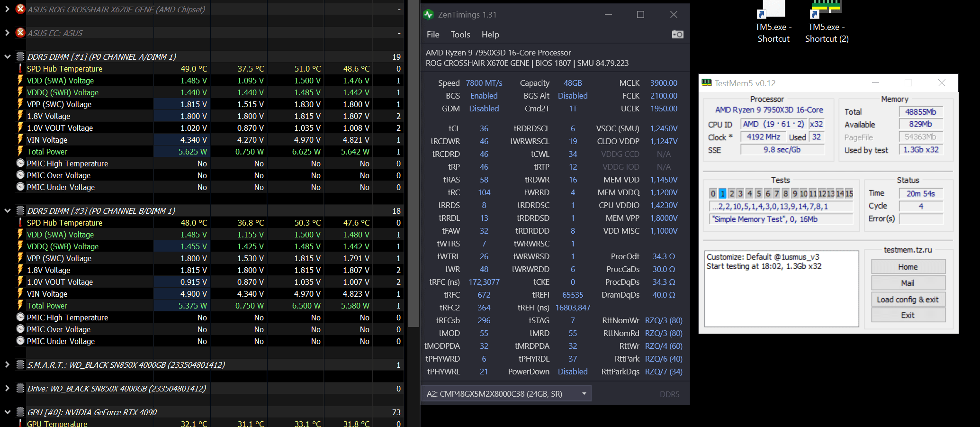Open the File menu in ZenTimings
The image size is (980, 427).
click(x=433, y=35)
